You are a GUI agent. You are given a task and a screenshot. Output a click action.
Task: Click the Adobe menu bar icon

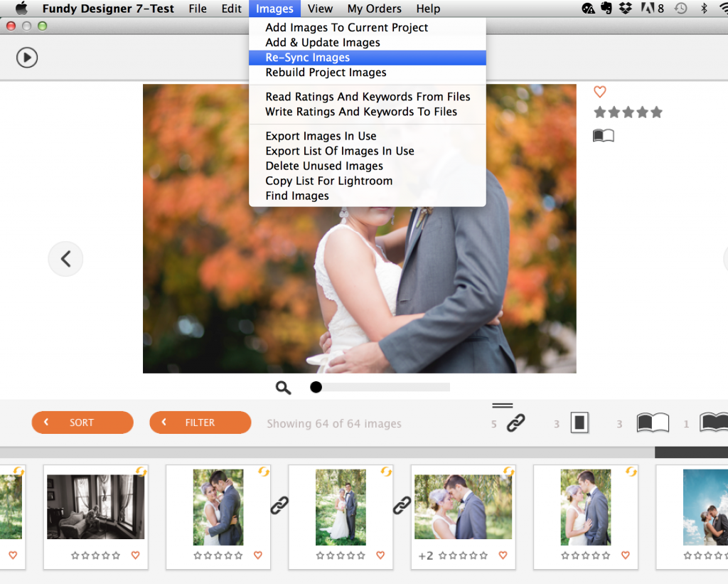coord(653,8)
